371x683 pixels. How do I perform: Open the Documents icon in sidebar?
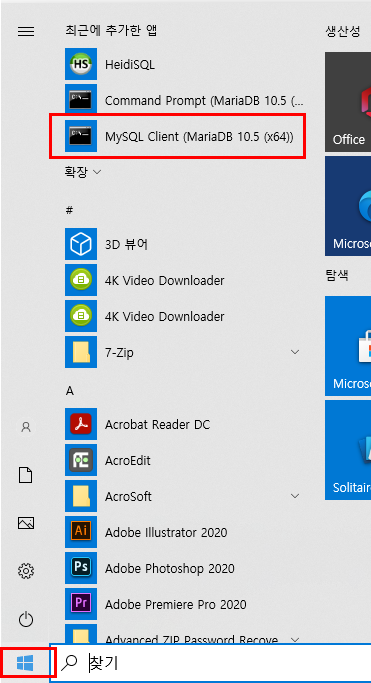26,475
